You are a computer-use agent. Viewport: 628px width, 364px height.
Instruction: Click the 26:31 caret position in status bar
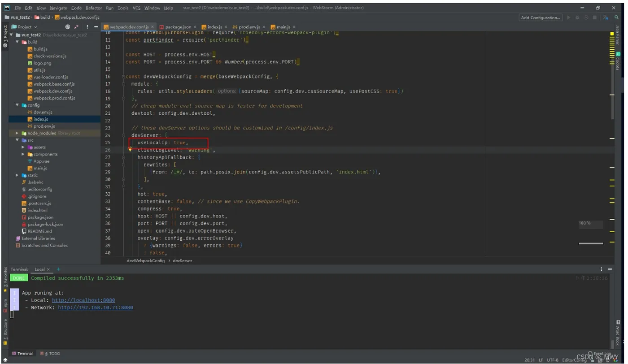pyautogui.click(x=529, y=360)
